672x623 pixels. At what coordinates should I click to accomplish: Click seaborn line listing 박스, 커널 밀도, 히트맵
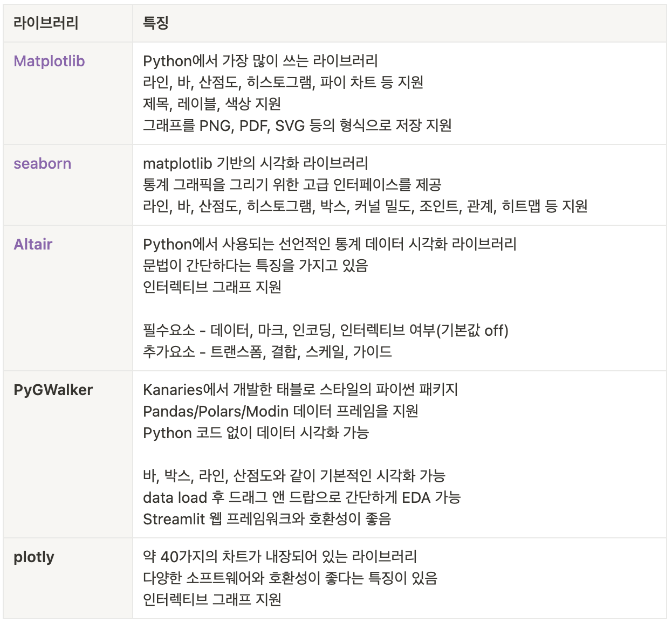click(365, 206)
